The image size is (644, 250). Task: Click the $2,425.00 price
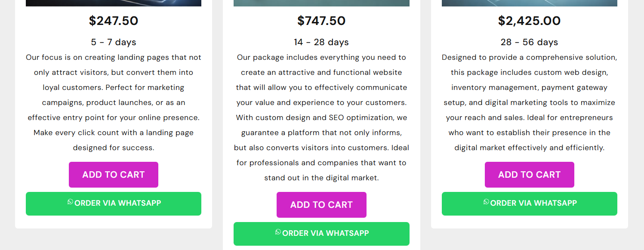point(529,21)
